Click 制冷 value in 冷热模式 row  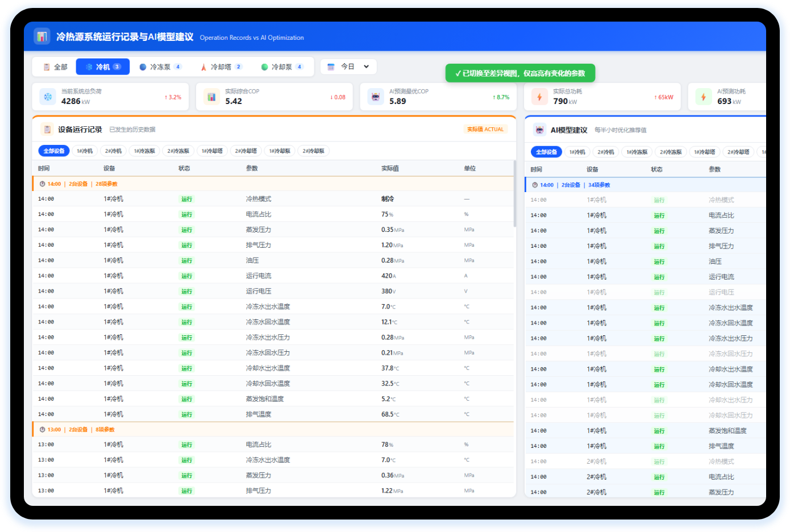pyautogui.click(x=388, y=199)
